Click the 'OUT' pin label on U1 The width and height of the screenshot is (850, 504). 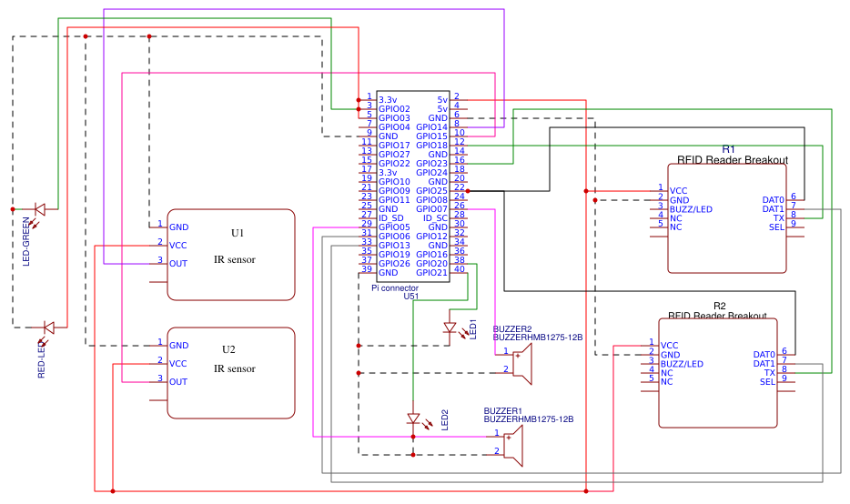point(178,264)
